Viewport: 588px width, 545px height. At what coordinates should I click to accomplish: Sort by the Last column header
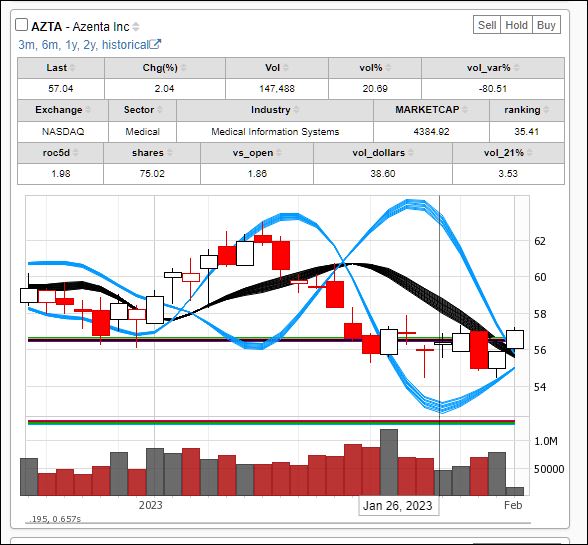point(61,68)
